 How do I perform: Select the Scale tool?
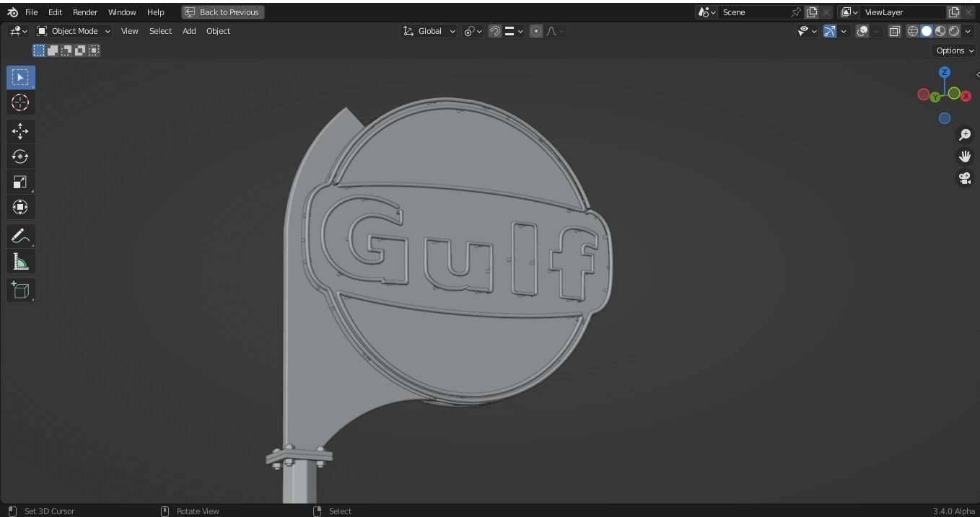20,182
